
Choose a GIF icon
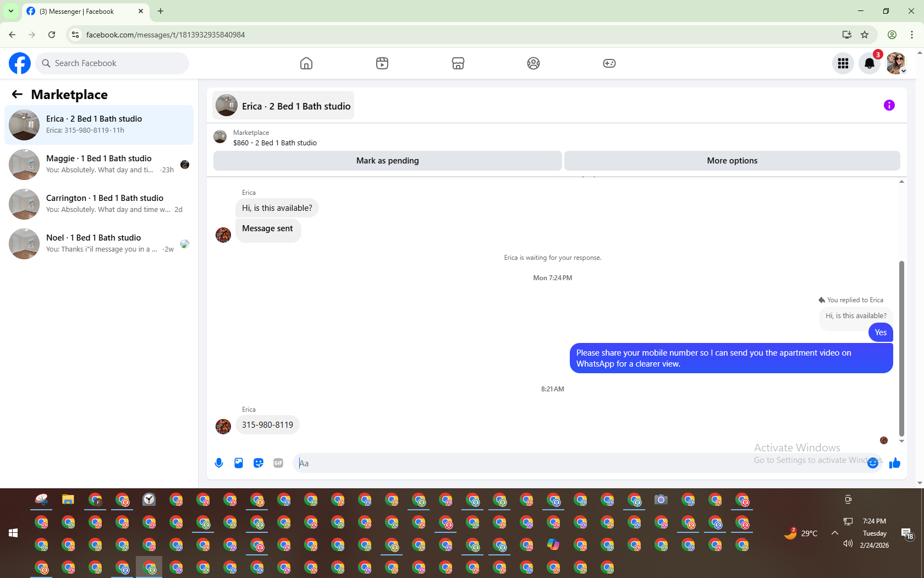pos(278,463)
